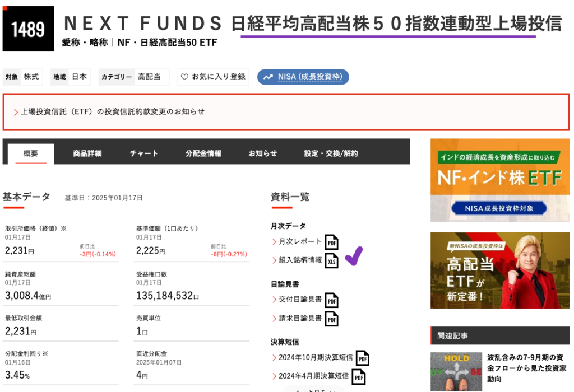The height and width of the screenshot is (392, 574).
Task: Click 関連記事 section header
Action: (500, 335)
